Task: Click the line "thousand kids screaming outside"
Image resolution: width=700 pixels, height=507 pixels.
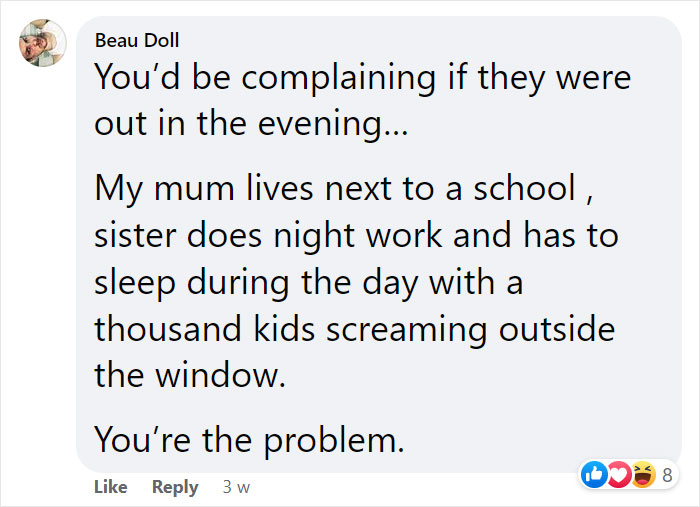Action: click(x=354, y=330)
